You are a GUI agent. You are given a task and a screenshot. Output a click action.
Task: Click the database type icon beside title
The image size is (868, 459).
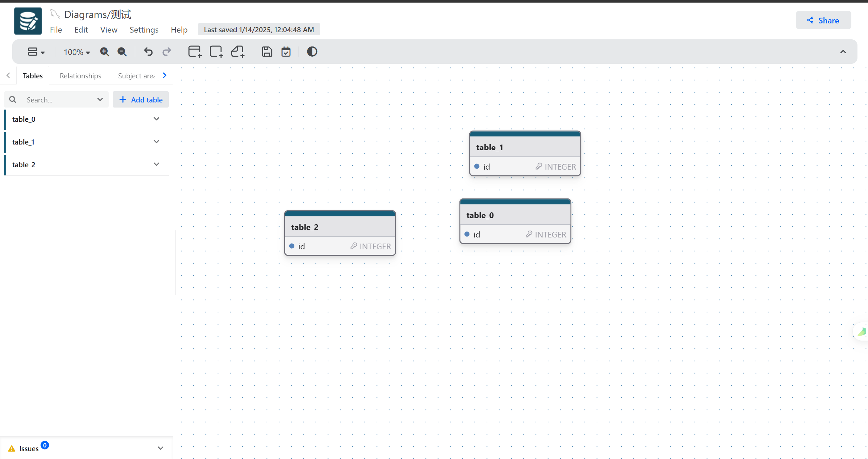pyautogui.click(x=55, y=14)
